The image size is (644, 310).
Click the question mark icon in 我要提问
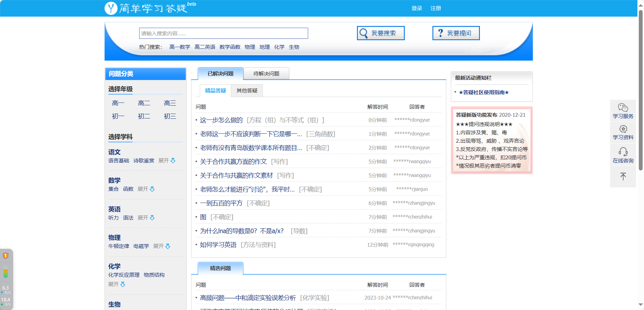440,33
